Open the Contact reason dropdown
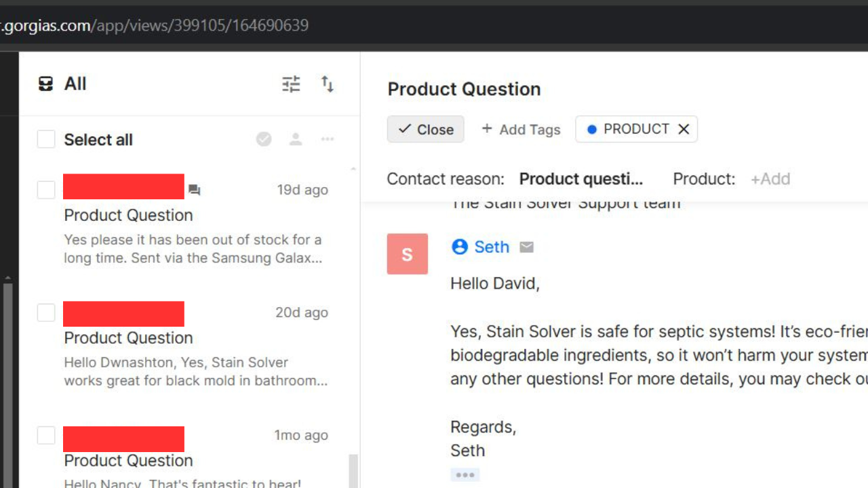The width and height of the screenshot is (868, 488). tap(580, 179)
